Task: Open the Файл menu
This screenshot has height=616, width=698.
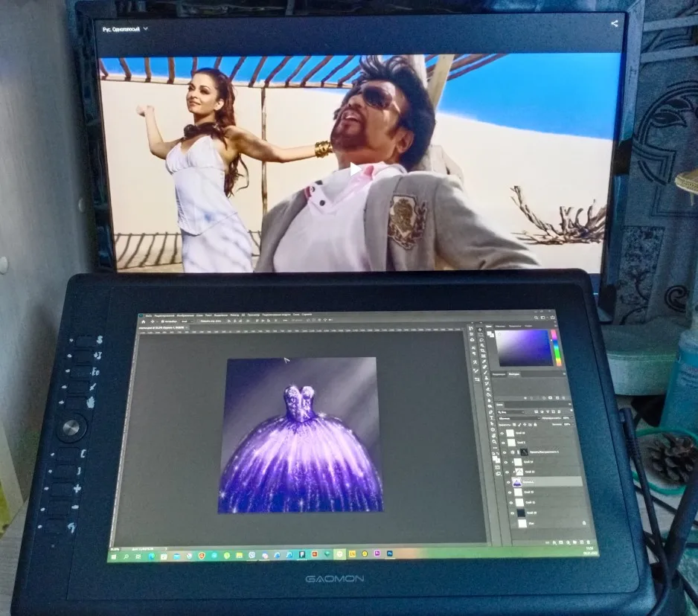Action: pos(149,316)
